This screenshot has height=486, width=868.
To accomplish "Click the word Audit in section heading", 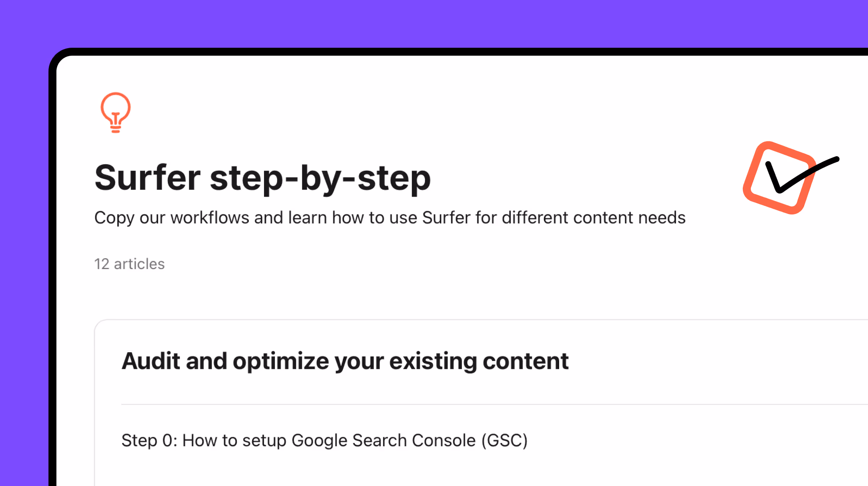I will 151,361.
